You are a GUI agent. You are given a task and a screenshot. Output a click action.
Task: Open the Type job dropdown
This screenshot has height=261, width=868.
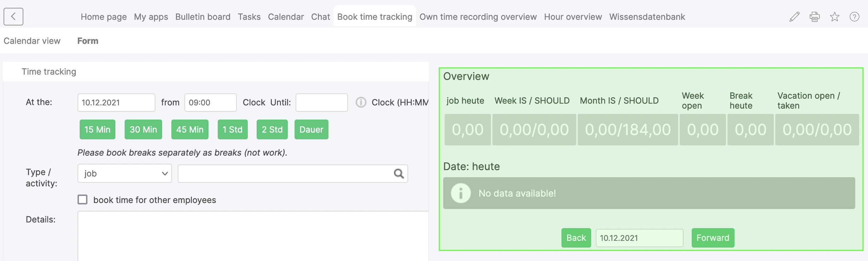(x=125, y=174)
